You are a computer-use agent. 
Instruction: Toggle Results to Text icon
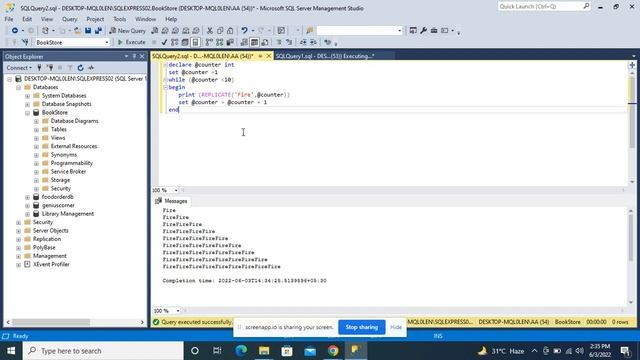244,42
